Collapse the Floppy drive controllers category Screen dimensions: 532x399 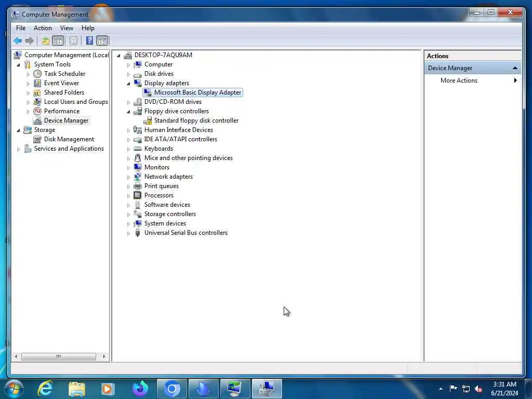(129, 112)
